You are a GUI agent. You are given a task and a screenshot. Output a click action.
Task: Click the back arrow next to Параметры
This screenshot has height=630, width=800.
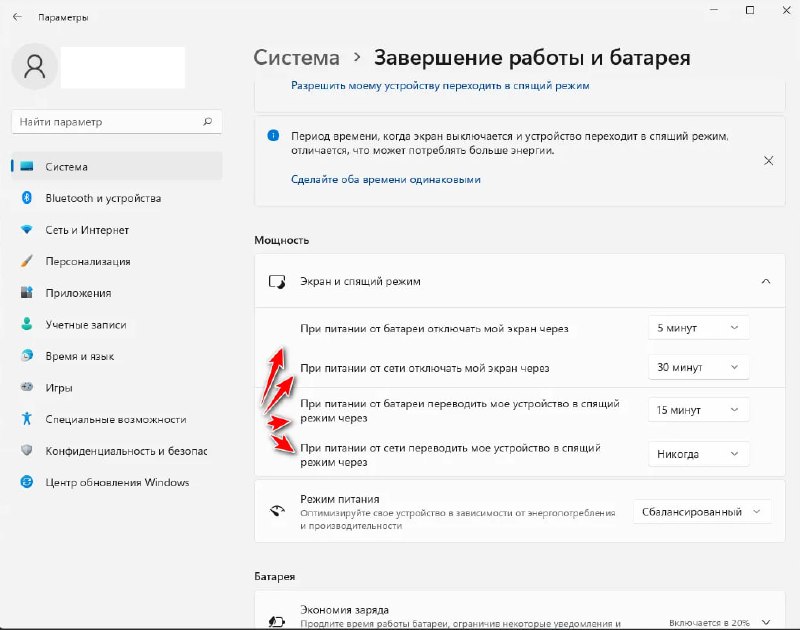pos(17,17)
